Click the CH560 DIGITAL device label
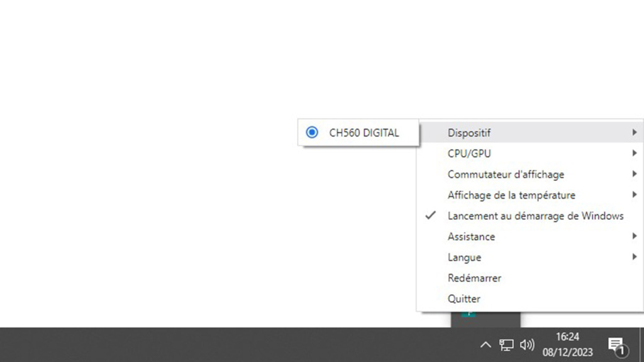 pos(364,133)
